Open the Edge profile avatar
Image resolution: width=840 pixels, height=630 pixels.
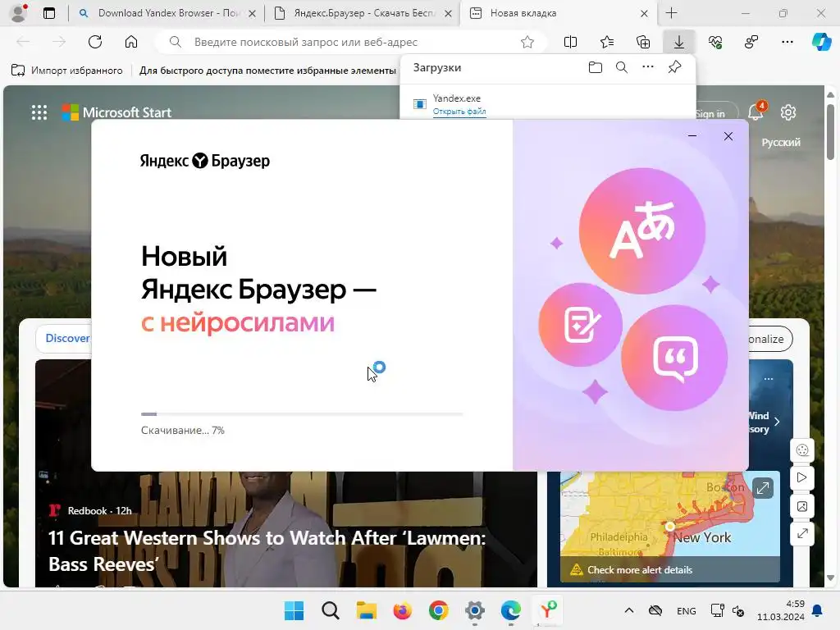pos(19,12)
